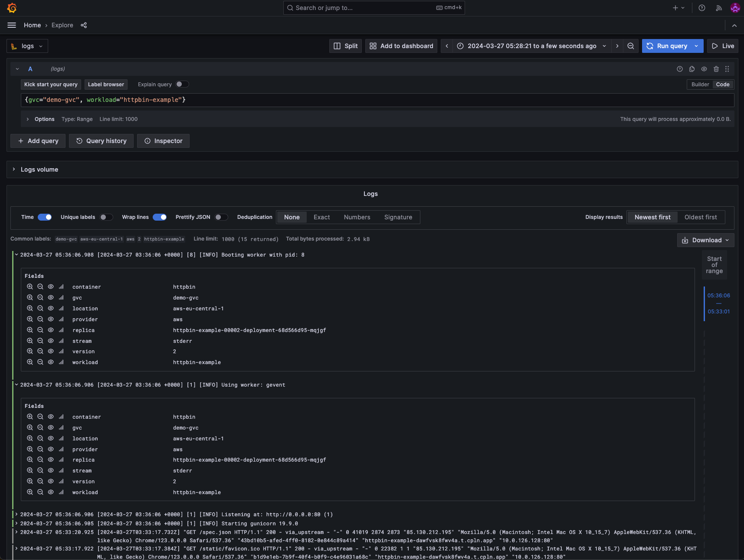The image size is (744, 560).
Task: Open stats chart icon for the workload field
Action: pos(61,362)
